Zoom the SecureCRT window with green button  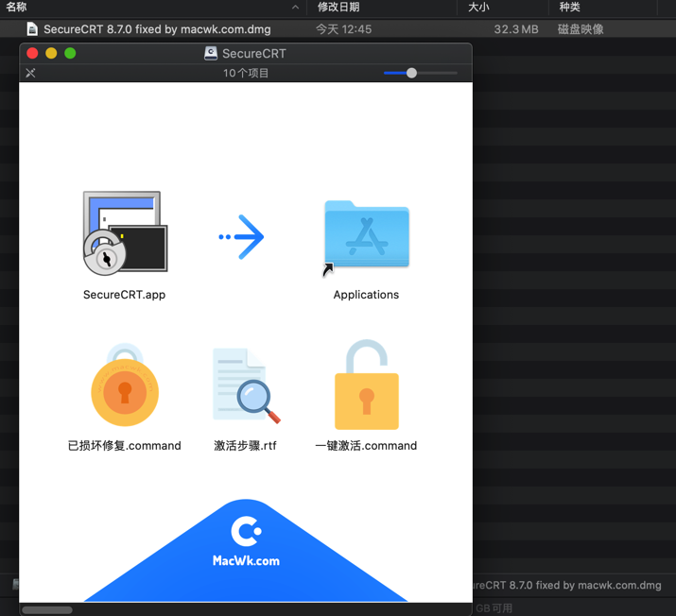tap(70, 54)
